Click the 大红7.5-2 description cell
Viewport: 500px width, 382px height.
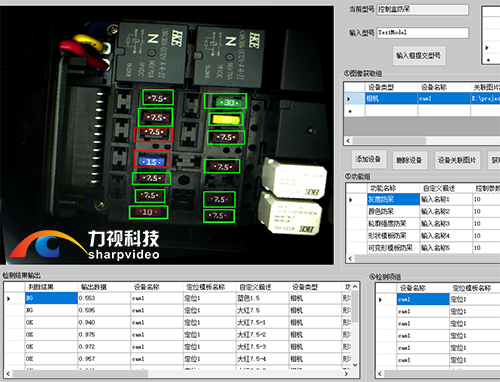(263, 334)
